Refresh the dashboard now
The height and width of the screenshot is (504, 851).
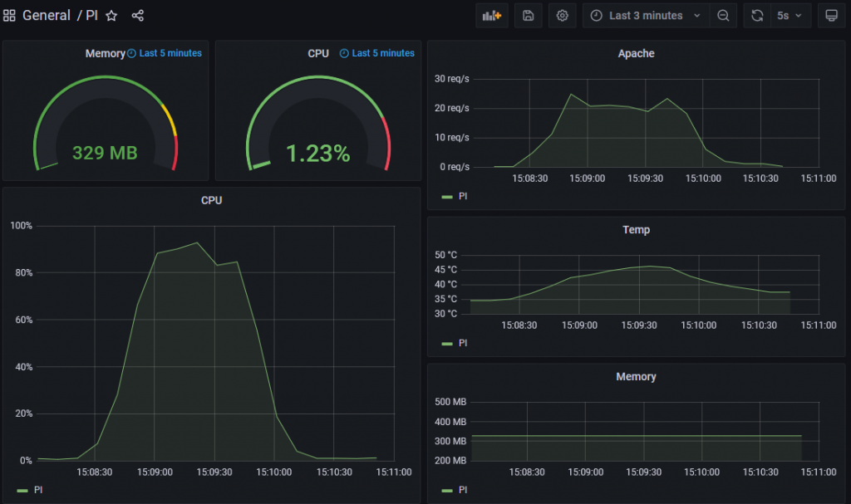[757, 16]
